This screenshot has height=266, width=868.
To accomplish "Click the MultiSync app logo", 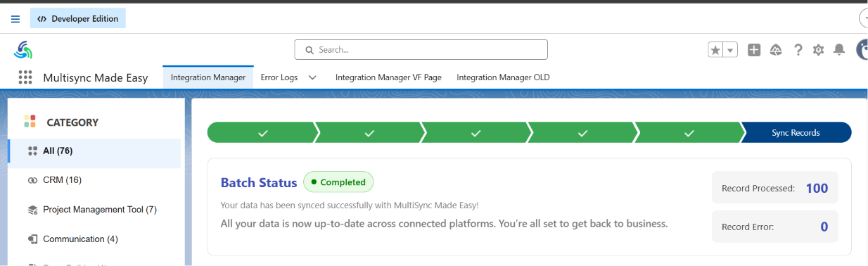I will tap(23, 50).
